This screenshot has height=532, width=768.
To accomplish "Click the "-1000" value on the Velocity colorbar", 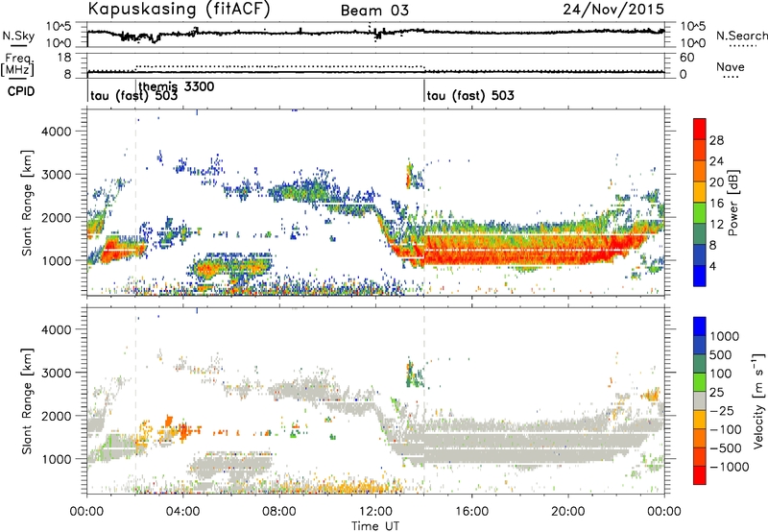I will [x=730, y=467].
